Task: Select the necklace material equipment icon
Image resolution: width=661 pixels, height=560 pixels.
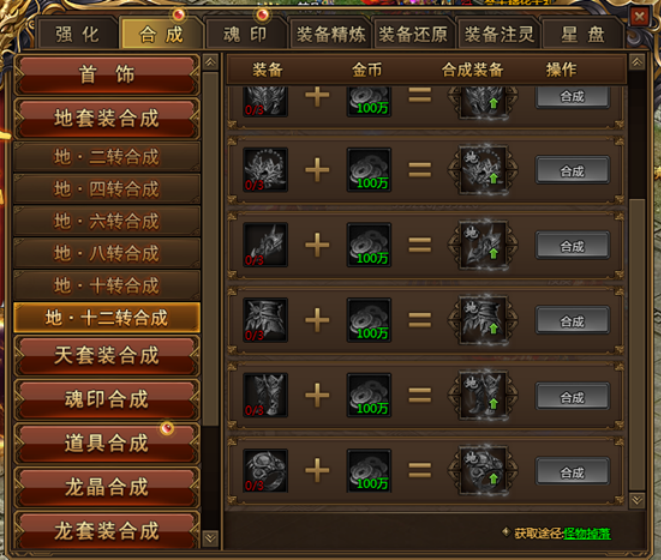Action: coord(266,170)
